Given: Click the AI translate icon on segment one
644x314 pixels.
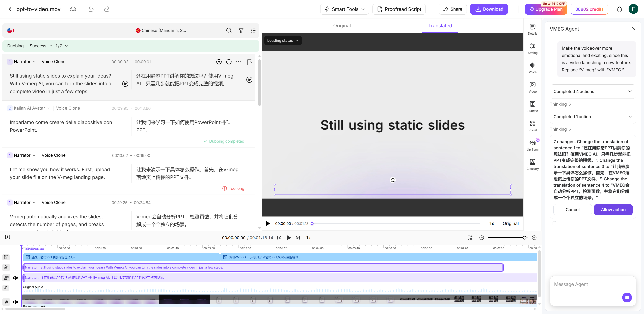Looking at the screenshot, I should click(219, 62).
